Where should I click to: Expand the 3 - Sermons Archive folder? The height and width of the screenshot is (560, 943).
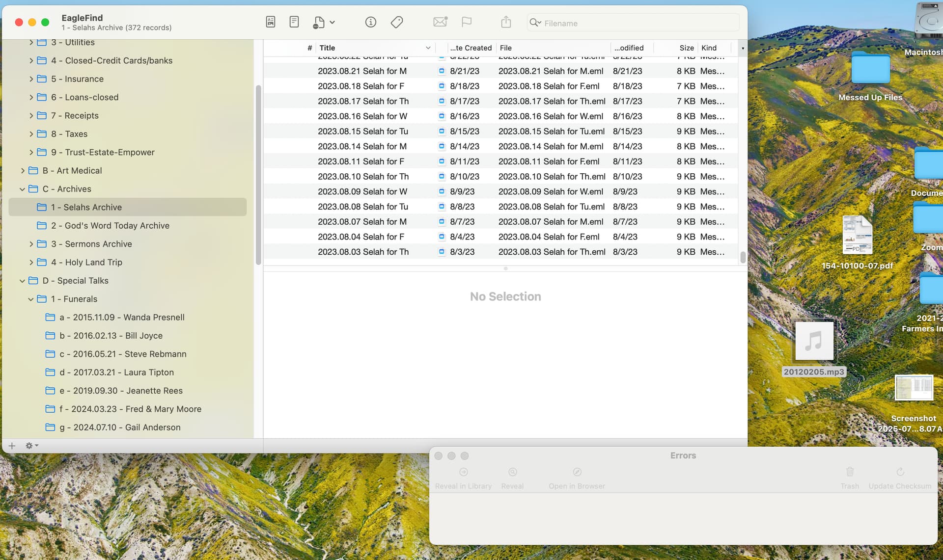(x=31, y=244)
